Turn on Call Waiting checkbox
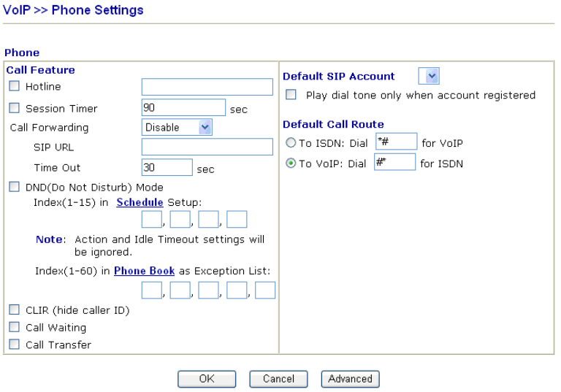Screen dimensions: 561x392 pyautogui.click(x=15, y=328)
